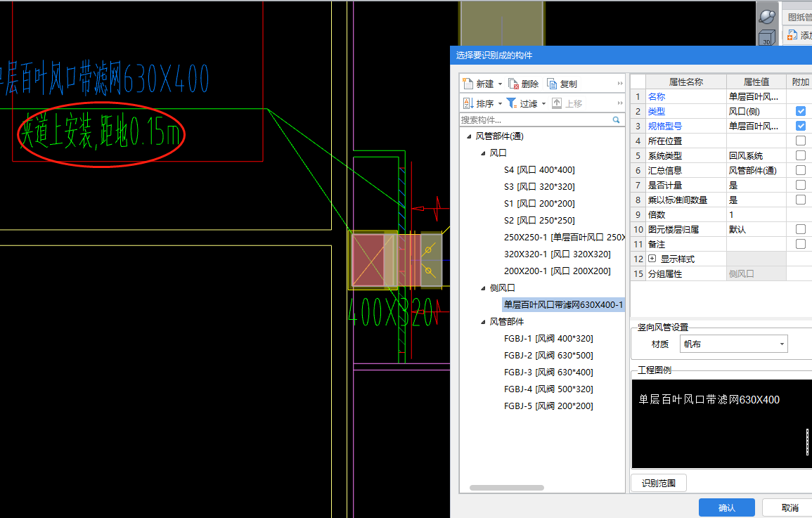Image resolution: width=812 pixels, height=518 pixels.
Task: Click the 默认 floor attribution value
Action: (756, 229)
